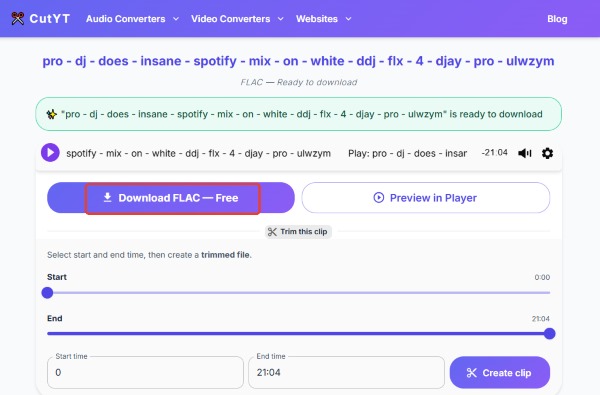The height and width of the screenshot is (395, 600).
Task: Click the scissors icon beside 'Trim this clip'
Action: pos(272,232)
